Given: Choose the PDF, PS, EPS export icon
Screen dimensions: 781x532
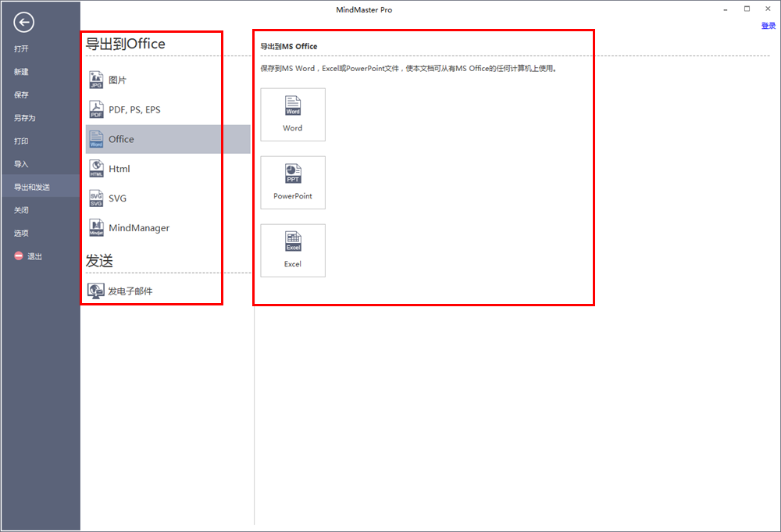Looking at the screenshot, I should click(x=96, y=109).
